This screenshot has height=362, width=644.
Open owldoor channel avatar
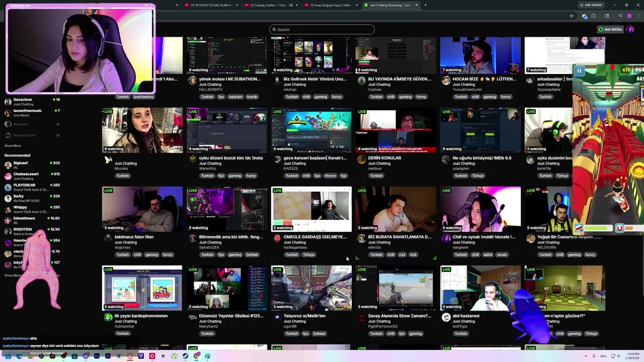362,159
